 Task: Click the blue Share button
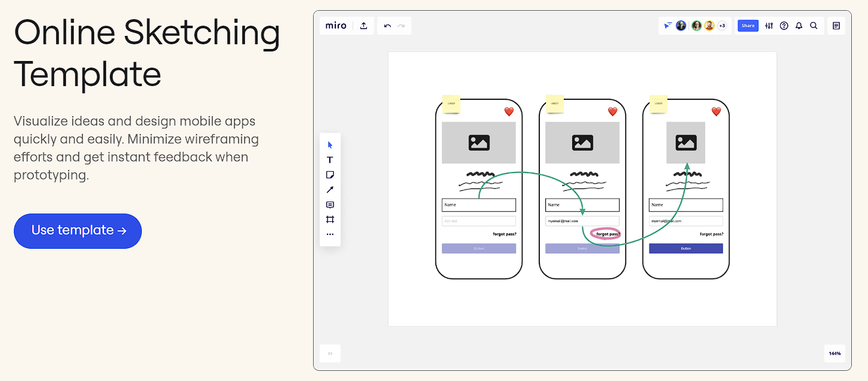point(748,26)
